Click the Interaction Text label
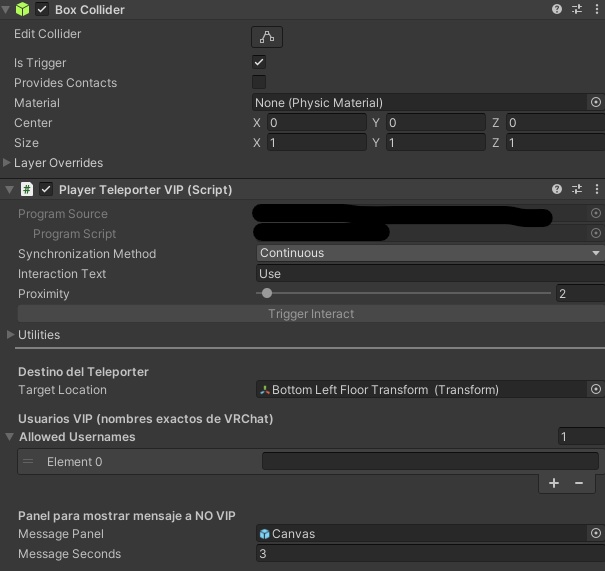Viewport: 605px width, 571px height. point(62,274)
